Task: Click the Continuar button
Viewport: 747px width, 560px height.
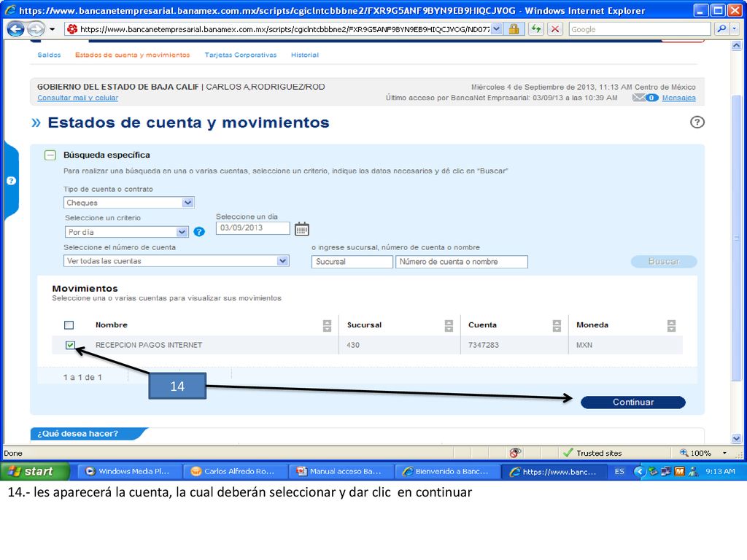Action: (x=633, y=402)
